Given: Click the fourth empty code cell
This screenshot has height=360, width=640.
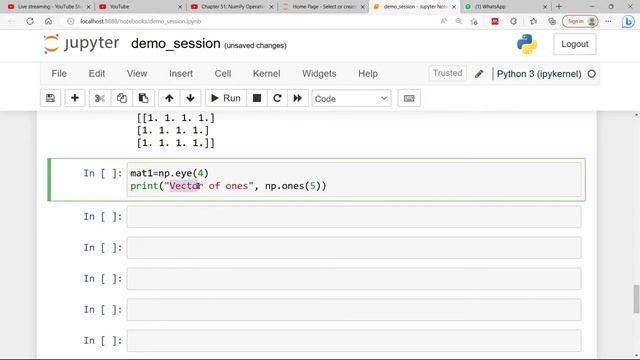Looking at the screenshot, I should pos(354,310).
